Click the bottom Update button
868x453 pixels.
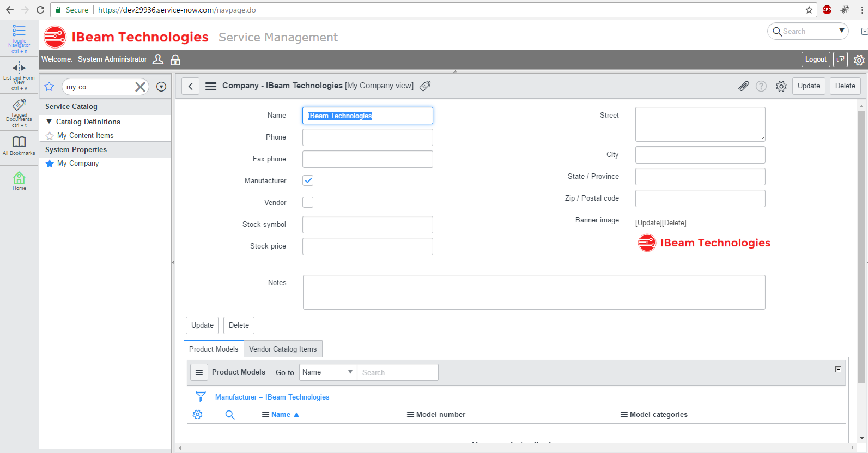point(202,325)
